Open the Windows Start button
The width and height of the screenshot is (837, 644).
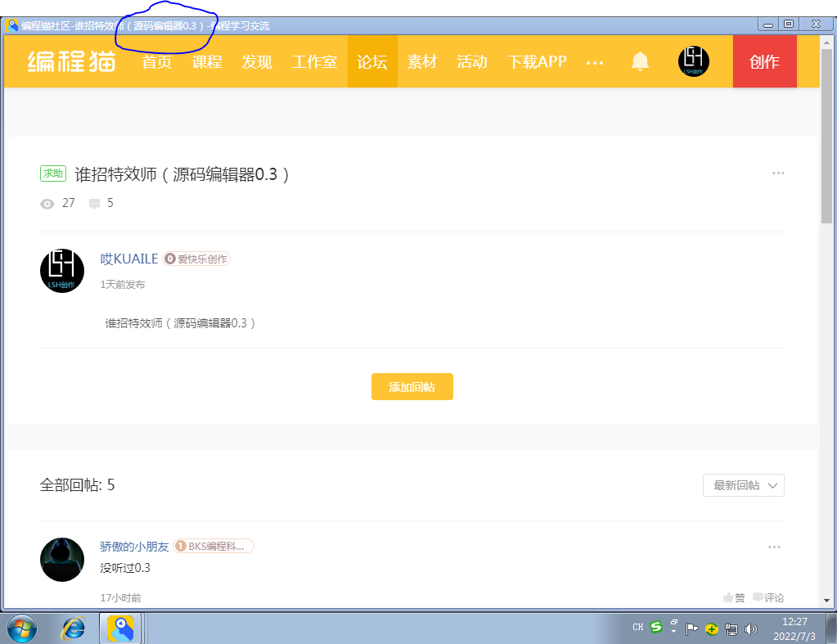pyautogui.click(x=22, y=628)
